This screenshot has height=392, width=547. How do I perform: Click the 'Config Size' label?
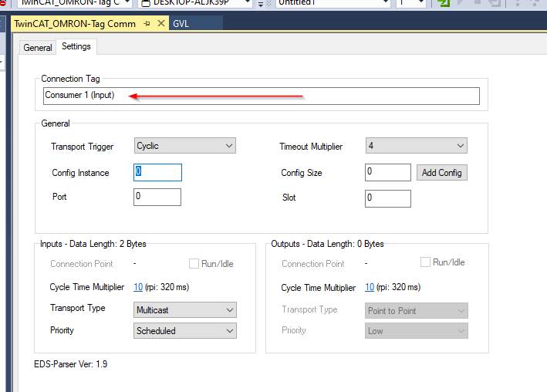click(x=302, y=173)
